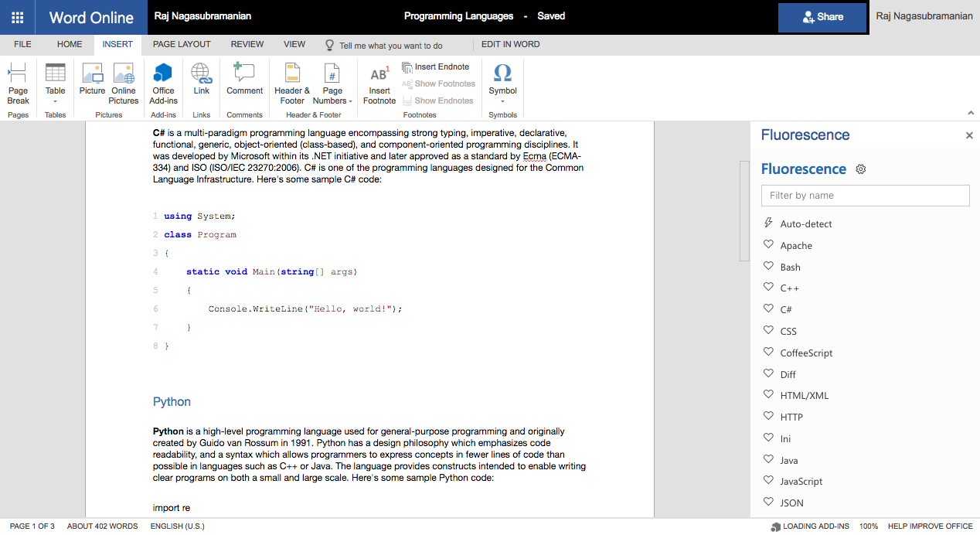This screenshot has height=535, width=980.
Task: Click the Share button
Action: [822, 17]
